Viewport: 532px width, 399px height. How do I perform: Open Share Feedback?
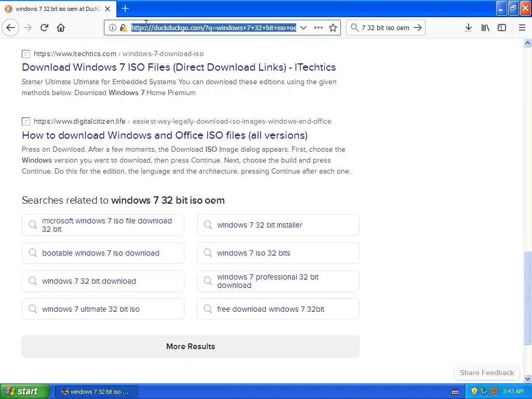(x=487, y=373)
